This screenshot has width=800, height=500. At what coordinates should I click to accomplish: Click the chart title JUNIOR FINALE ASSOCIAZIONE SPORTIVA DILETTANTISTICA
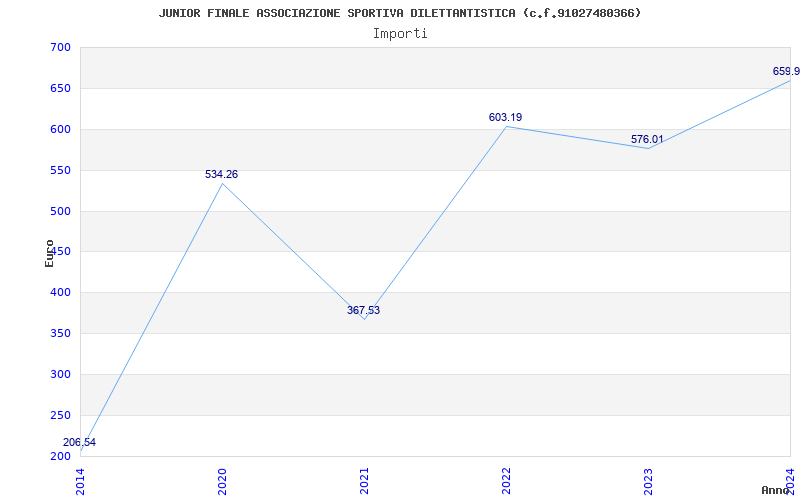click(x=400, y=13)
